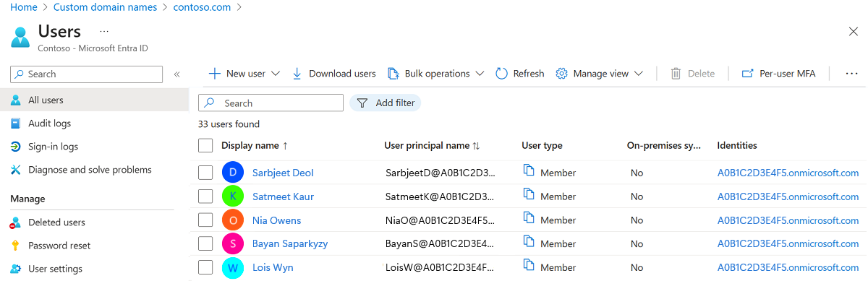Open Satmeet Kaur's profile link
The image size is (868, 281).
pos(283,196)
